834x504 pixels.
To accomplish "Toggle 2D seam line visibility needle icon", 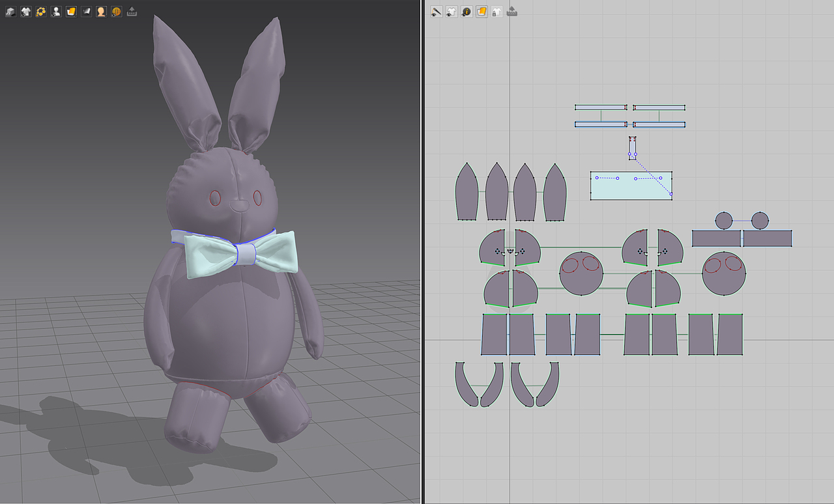I will [x=436, y=12].
